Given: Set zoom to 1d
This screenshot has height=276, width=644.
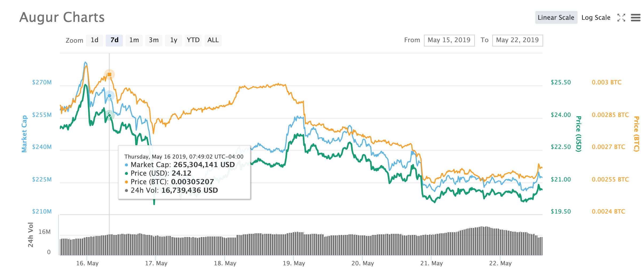Looking at the screenshot, I should (x=95, y=40).
